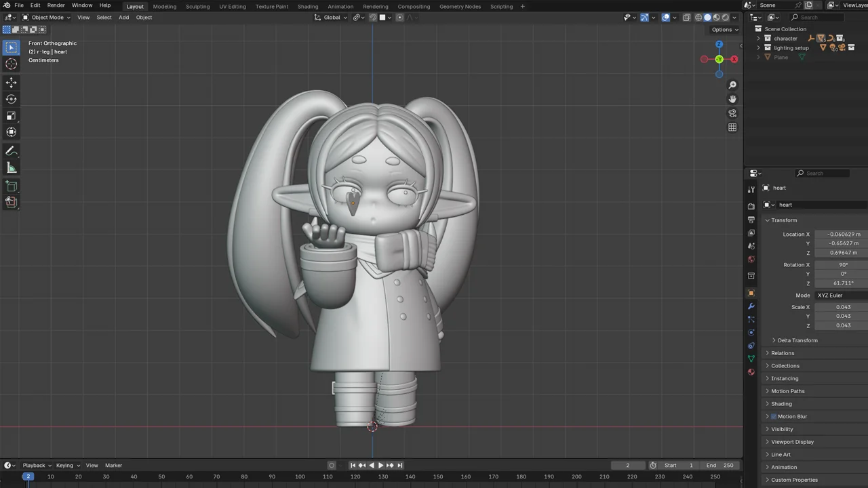Open the Render menu
Viewport: 868px width, 488px height.
pos(56,5)
